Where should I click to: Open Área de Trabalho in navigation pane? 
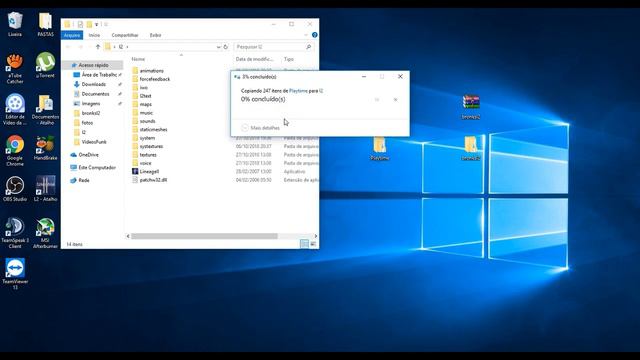[98, 75]
